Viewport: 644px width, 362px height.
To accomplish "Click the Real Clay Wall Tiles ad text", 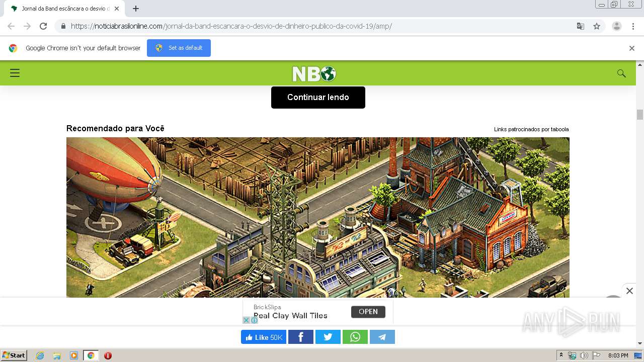I will click(290, 316).
